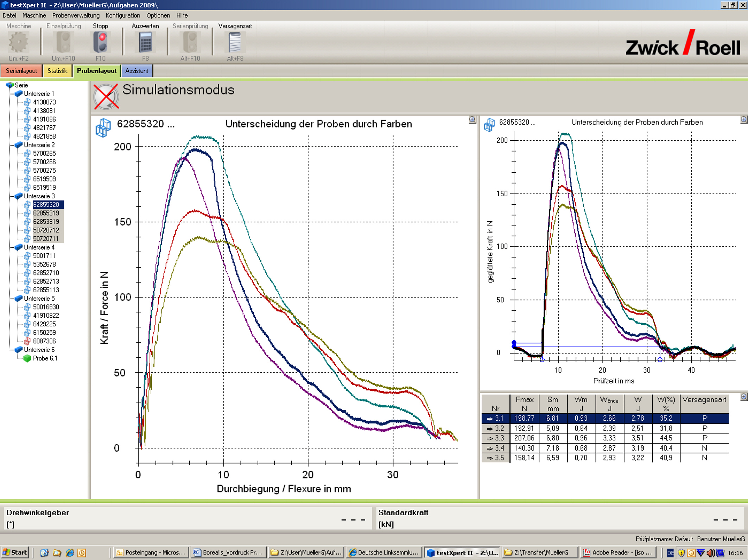The height and width of the screenshot is (560, 748).
Task: Open the Probenverwaltung menu
Action: 76,15
